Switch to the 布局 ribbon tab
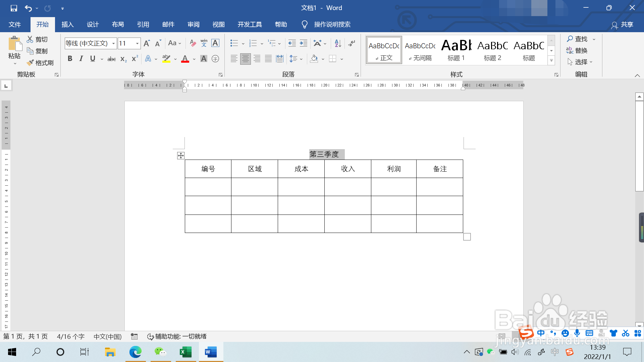The image size is (644, 362). [x=118, y=24]
